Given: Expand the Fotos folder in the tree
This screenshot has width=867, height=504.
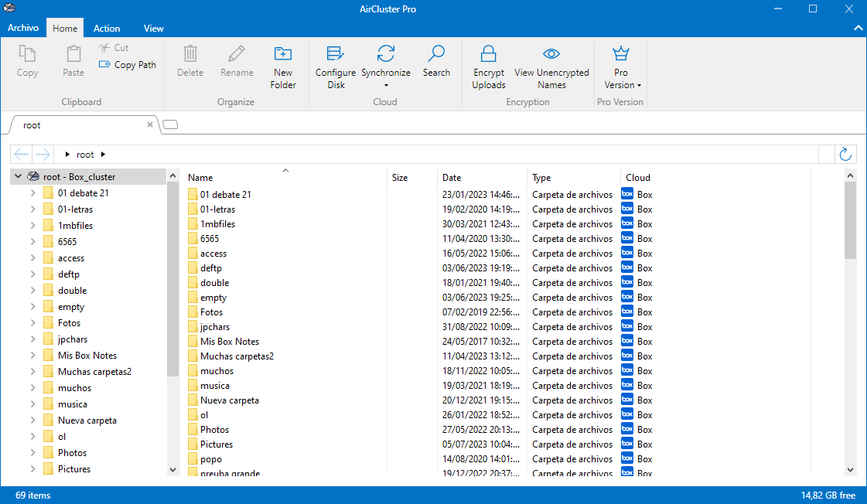Looking at the screenshot, I should point(32,323).
